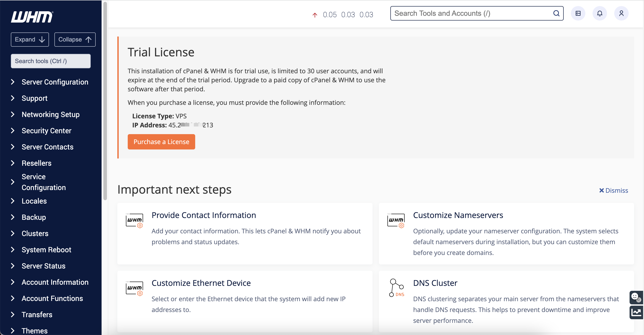This screenshot has width=644, height=335.
Task: Focus Search Tools and Accounts field
Action: pos(477,13)
